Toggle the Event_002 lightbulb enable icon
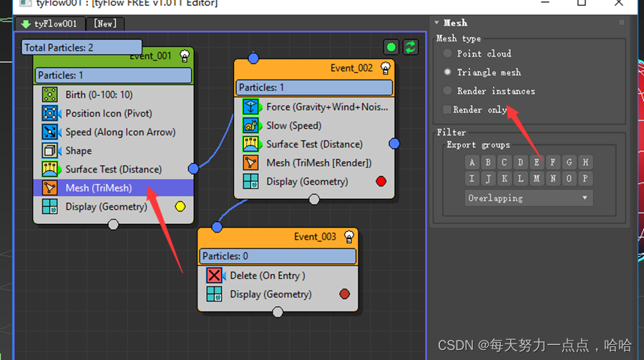The width and height of the screenshot is (644, 360). [385, 68]
